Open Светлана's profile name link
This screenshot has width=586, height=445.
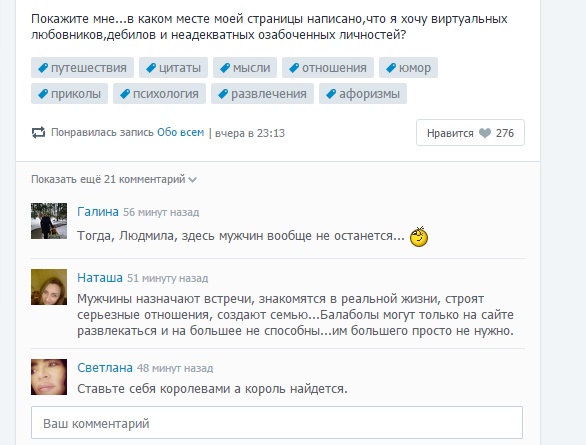click(x=105, y=368)
